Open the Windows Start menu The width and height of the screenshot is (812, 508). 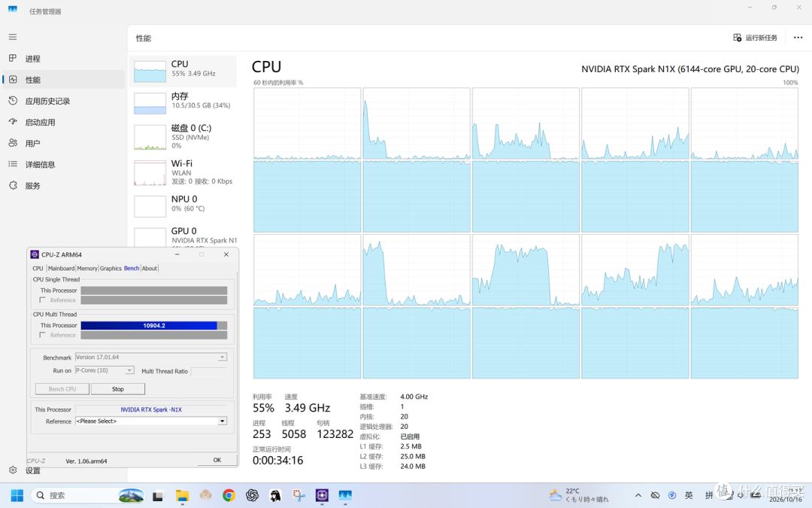(x=17, y=495)
